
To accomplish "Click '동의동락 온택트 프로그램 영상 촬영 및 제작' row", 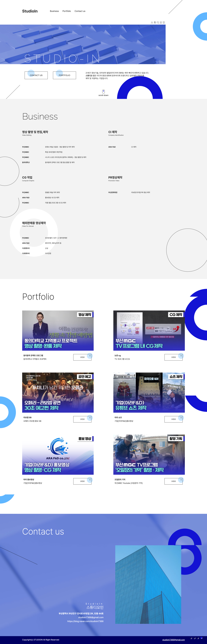I will pos(60,162).
